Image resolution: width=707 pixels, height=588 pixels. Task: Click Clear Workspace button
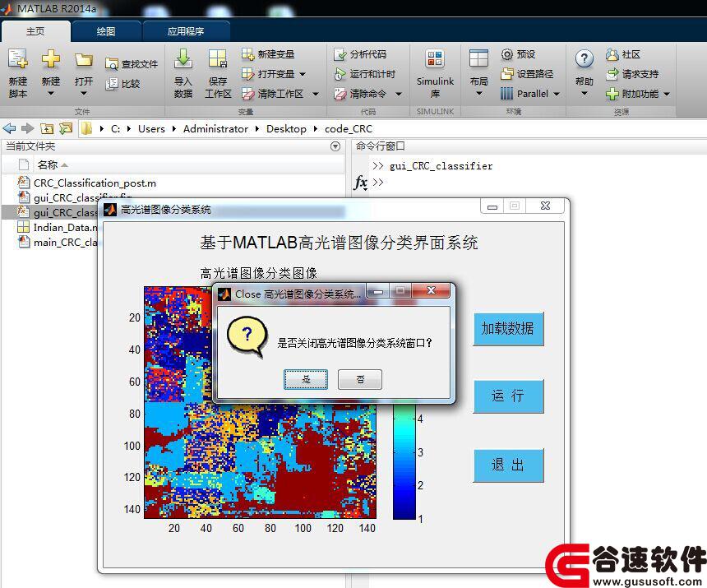coord(273,94)
